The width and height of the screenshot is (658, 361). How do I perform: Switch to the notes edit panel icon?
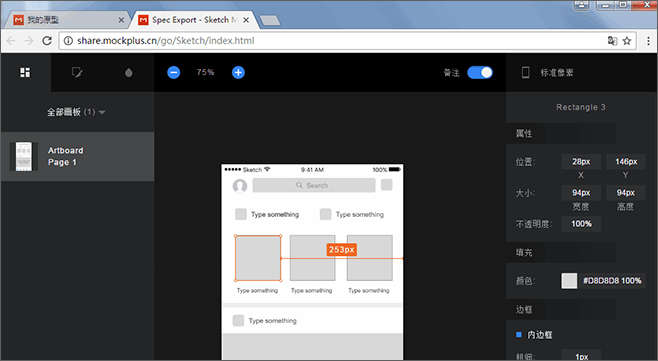77,73
